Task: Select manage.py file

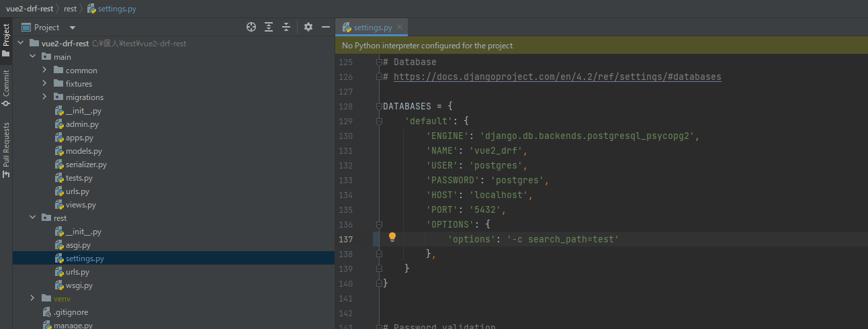Action: pos(73,325)
